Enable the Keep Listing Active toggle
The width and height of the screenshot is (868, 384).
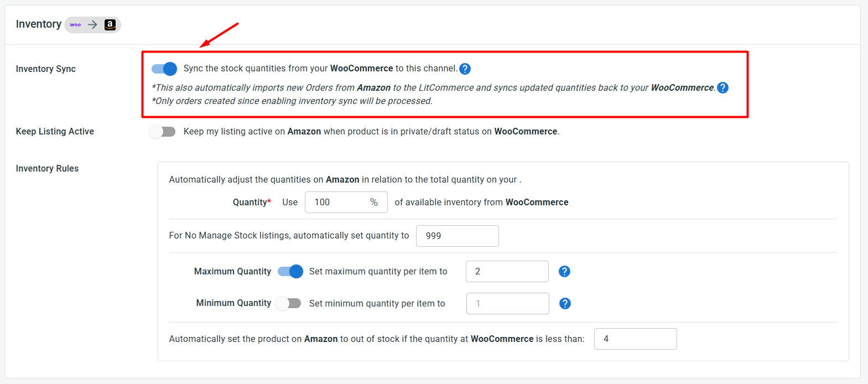click(163, 132)
